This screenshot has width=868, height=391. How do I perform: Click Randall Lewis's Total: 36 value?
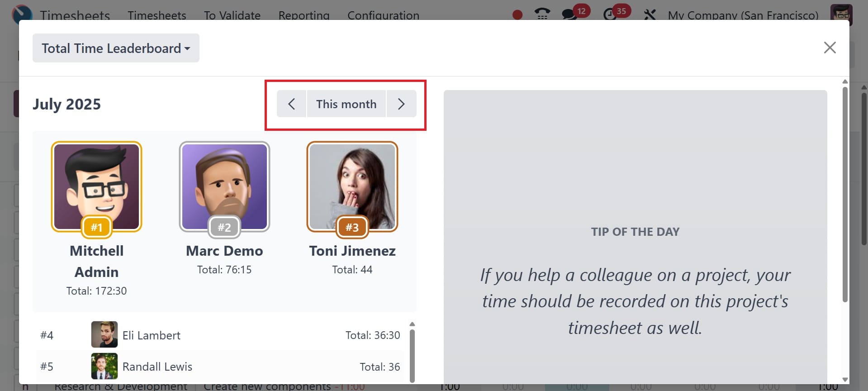pyautogui.click(x=380, y=367)
